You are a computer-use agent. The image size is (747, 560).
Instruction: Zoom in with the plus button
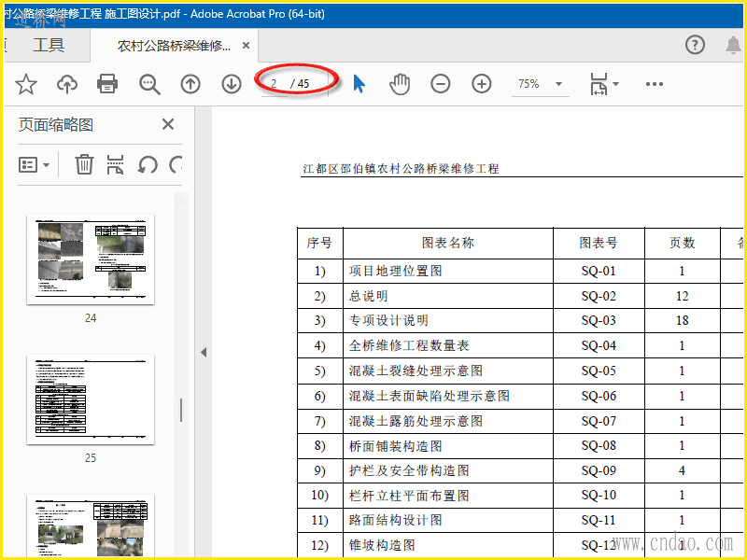482,84
